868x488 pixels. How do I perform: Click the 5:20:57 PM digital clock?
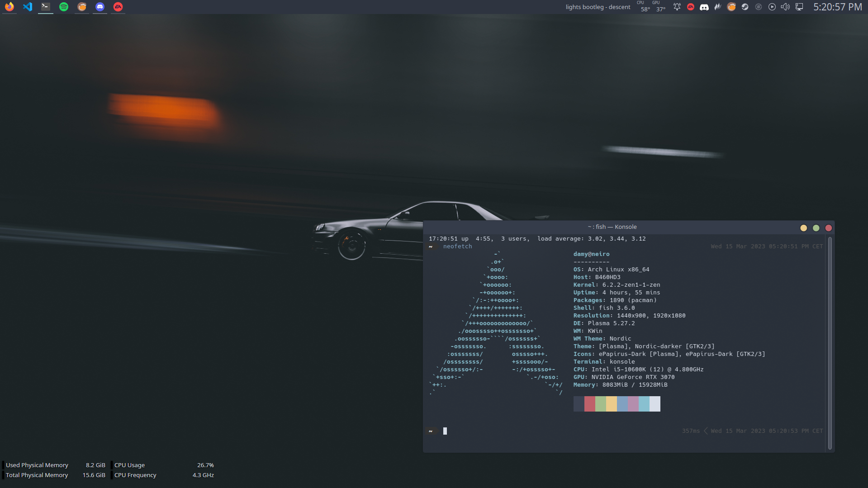pyautogui.click(x=838, y=7)
